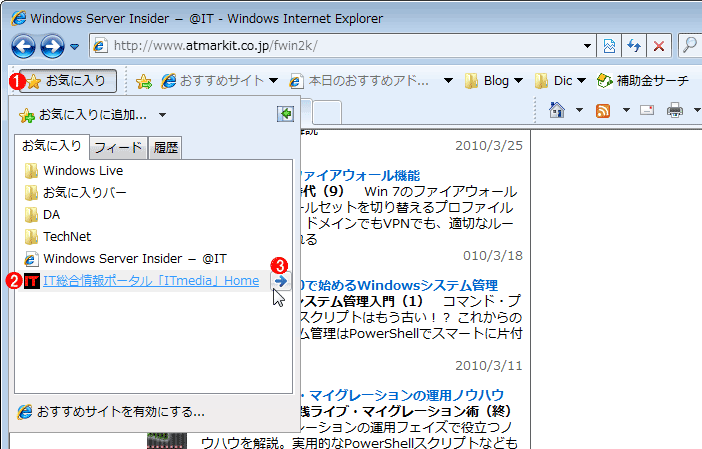Open the TechNet folder
Image resolution: width=702 pixels, height=449 pixels.
pyautogui.click(x=57, y=236)
